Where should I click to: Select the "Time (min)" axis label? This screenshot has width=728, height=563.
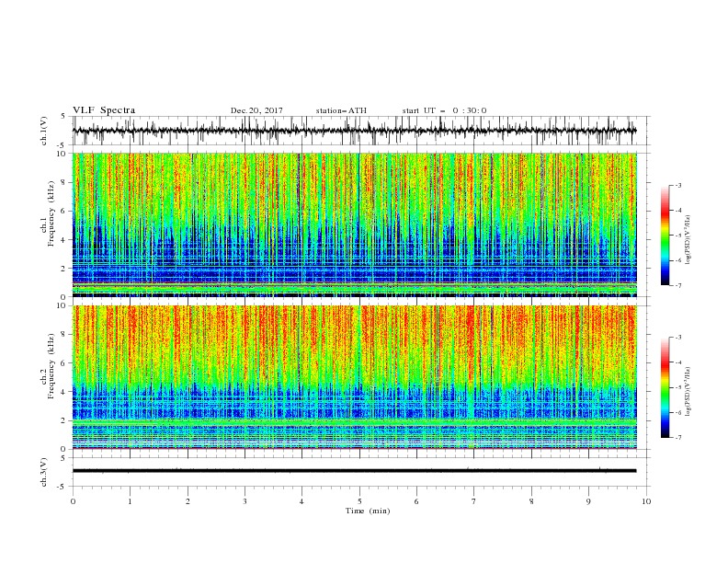click(x=368, y=511)
